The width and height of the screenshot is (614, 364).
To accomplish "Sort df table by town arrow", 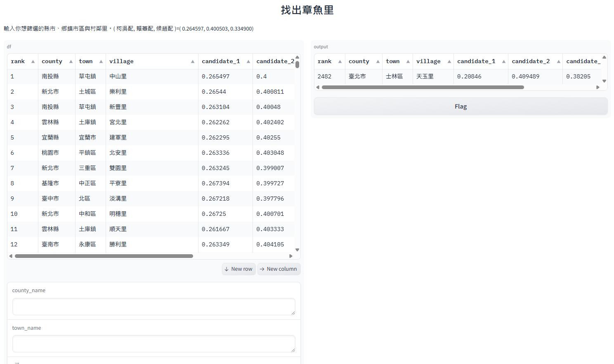I will [x=101, y=61].
